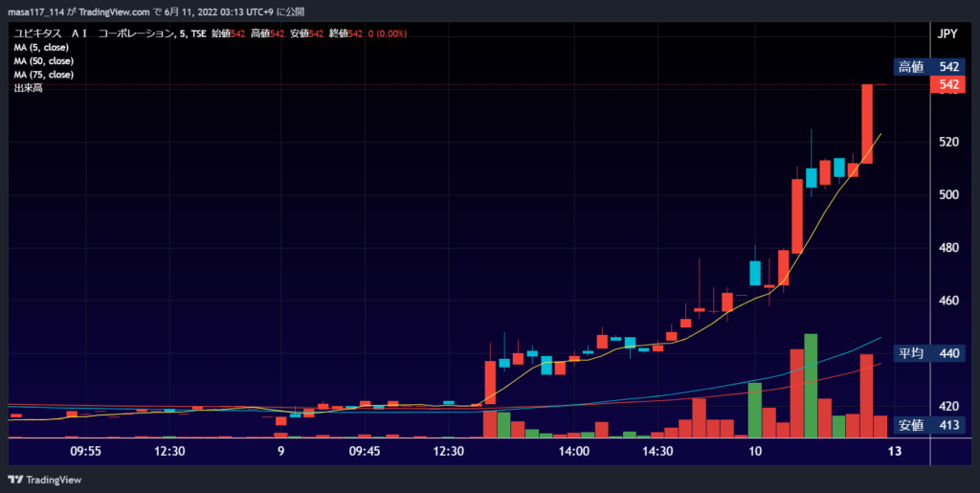Click the day 10 date marker on time axis
The image size is (980, 493).
coord(756,451)
